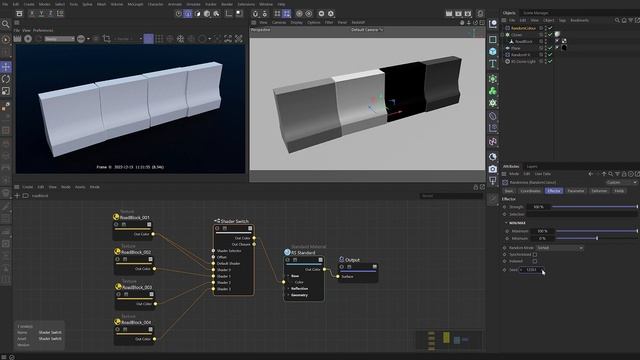Screen dimensions: 640x360
Task: Click lock icon in Attributes manager
Action: pyautogui.click(x=624, y=174)
